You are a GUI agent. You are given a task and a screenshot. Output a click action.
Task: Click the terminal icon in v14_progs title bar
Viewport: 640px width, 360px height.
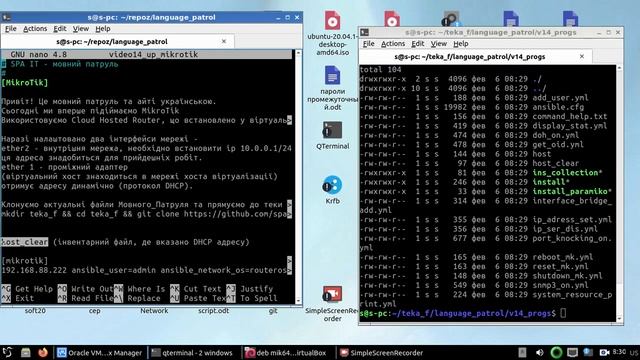[364, 32]
